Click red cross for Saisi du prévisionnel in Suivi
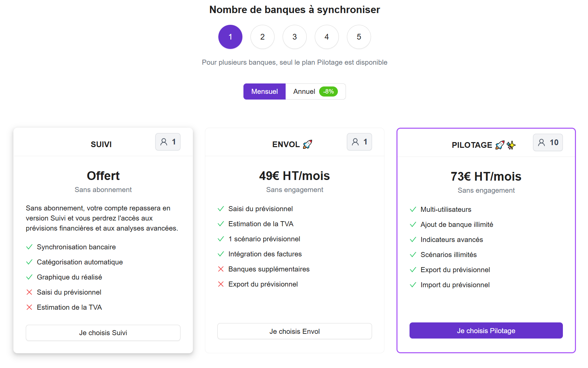Screen dimensions: 588x368 tap(29, 292)
